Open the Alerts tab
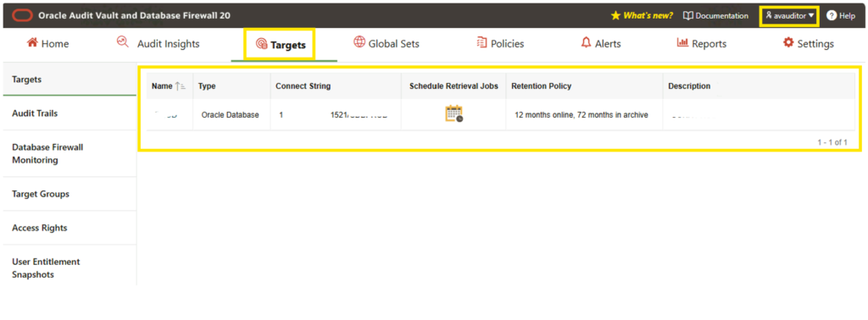868x320 pixels. 601,44
